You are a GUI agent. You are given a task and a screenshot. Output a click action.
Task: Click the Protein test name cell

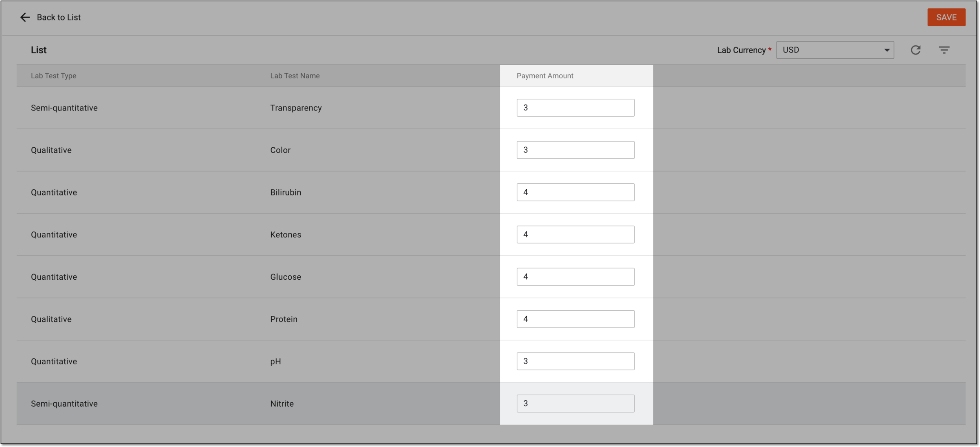tap(284, 320)
